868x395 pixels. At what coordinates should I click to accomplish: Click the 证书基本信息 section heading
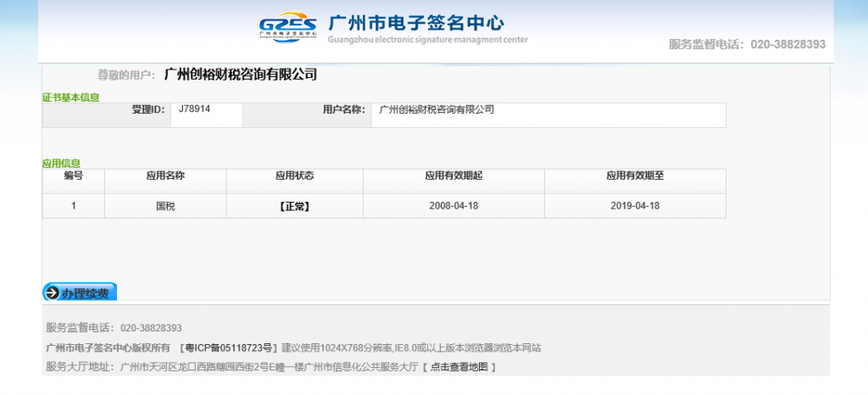tap(70, 97)
